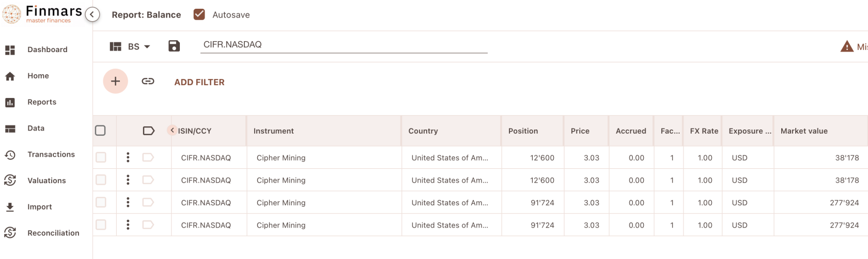
Task: Click the CIFR.NASDAQ layout name field
Action: coord(344,45)
